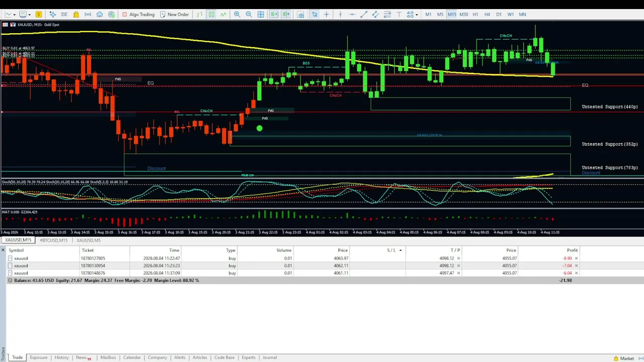Close position with ticket 18780130954
Screen dimensions: 644x362
pyautogui.click(x=576, y=265)
